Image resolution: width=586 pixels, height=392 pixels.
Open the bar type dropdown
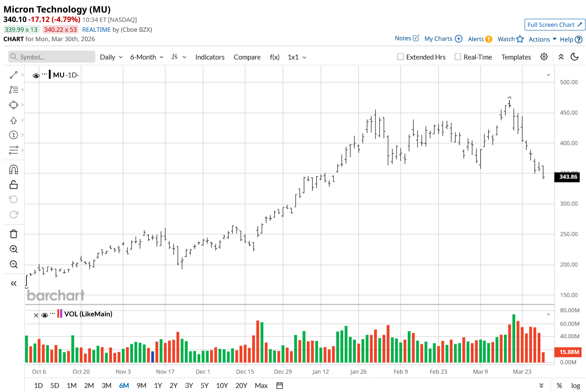(179, 57)
